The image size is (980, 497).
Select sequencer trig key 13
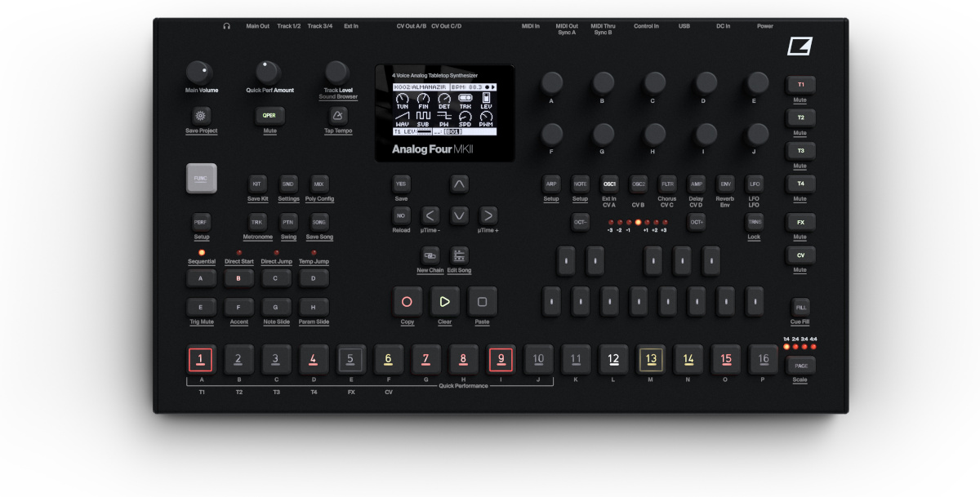click(651, 359)
